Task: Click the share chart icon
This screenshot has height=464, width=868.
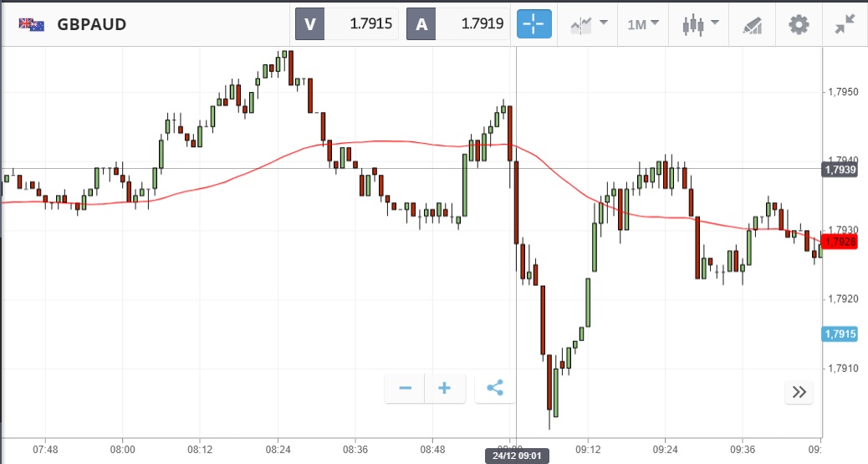Action: pyautogui.click(x=494, y=389)
